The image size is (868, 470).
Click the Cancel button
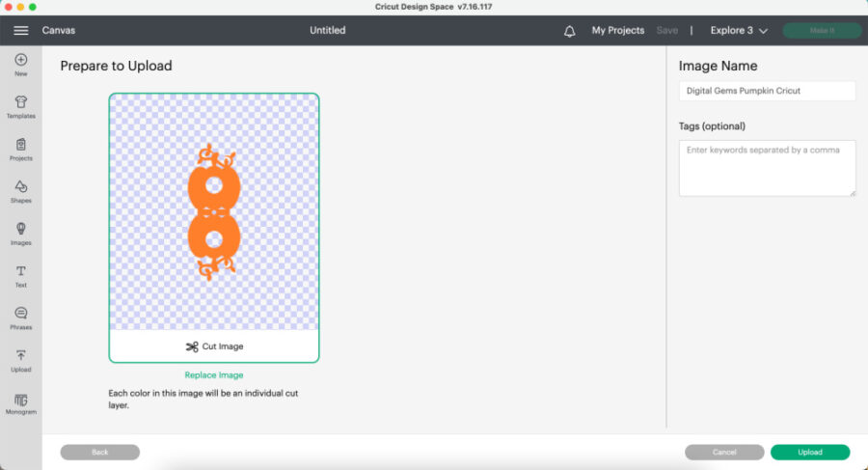(724, 452)
